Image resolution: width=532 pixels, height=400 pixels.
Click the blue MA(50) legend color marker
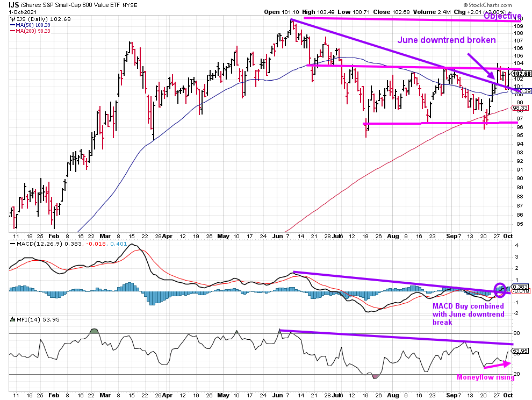click(x=12, y=25)
